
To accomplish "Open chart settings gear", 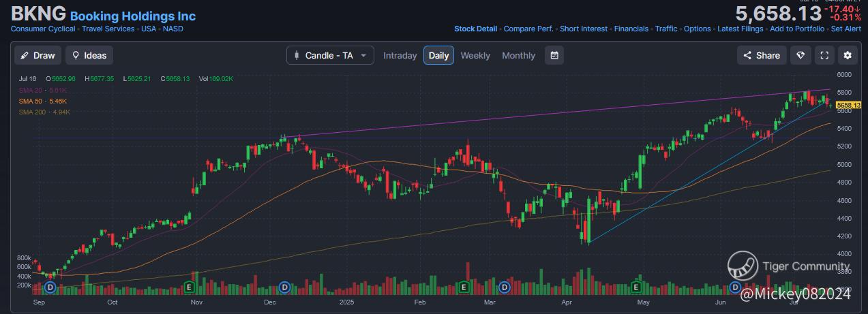I will [x=848, y=55].
